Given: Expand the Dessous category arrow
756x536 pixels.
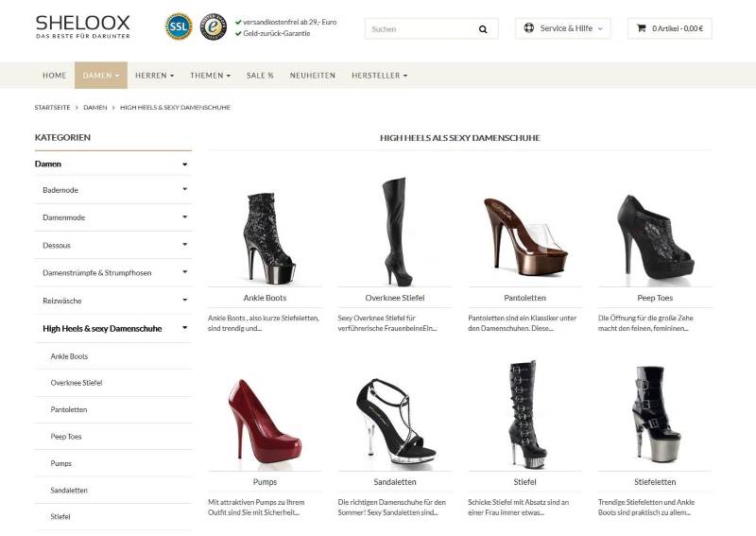Looking at the screenshot, I should (x=185, y=245).
